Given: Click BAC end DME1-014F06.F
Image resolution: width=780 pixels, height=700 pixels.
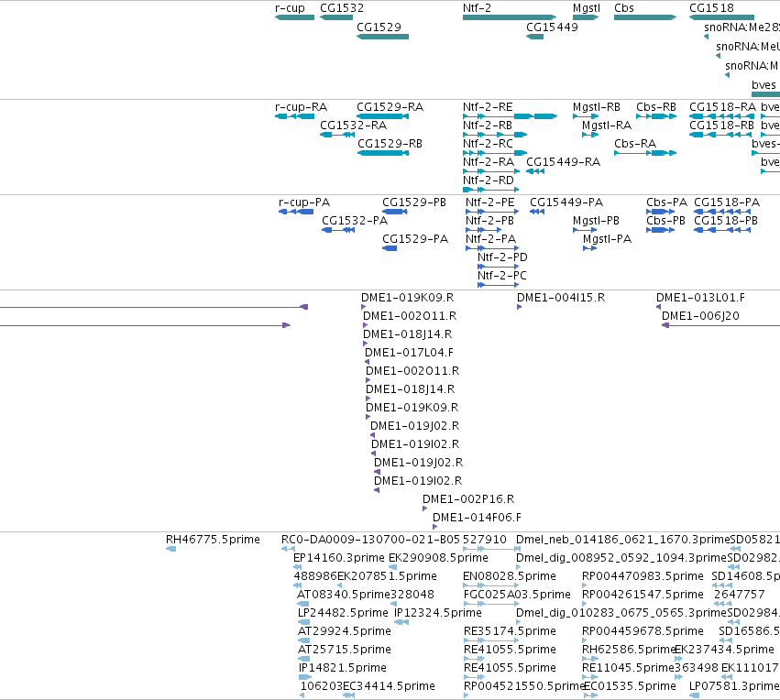Looking at the screenshot, I should pyautogui.click(x=477, y=518).
